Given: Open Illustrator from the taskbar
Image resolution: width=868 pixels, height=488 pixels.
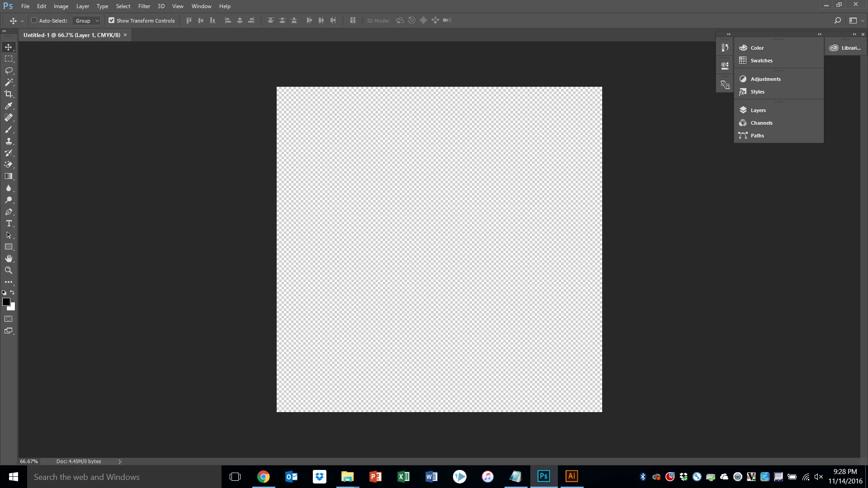Looking at the screenshot, I should point(571,476).
